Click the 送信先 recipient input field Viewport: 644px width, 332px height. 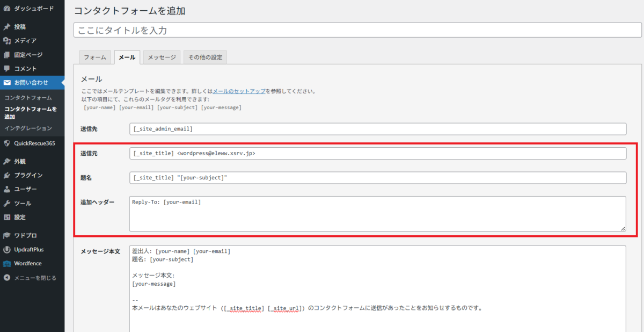click(378, 129)
